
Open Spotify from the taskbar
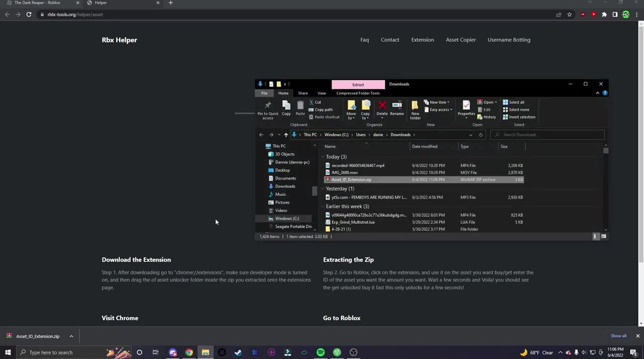coord(320,352)
